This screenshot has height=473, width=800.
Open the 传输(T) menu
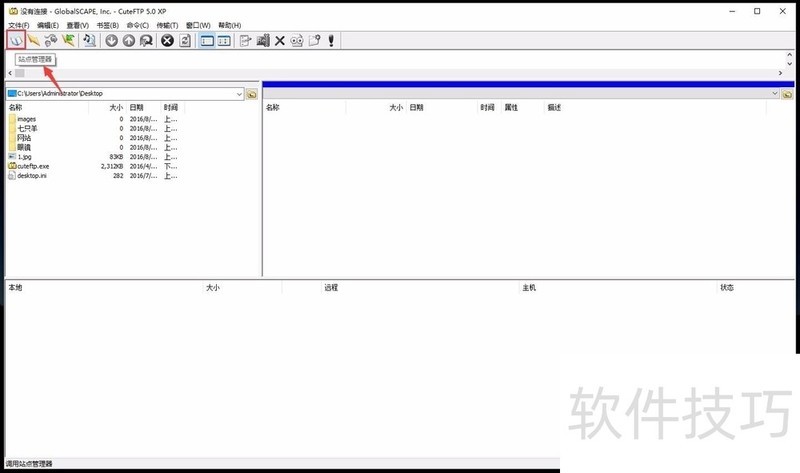coord(167,25)
